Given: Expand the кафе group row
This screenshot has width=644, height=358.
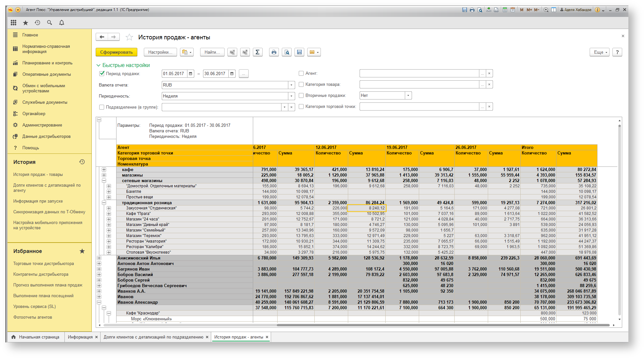Looking at the screenshot, I should (104, 170).
